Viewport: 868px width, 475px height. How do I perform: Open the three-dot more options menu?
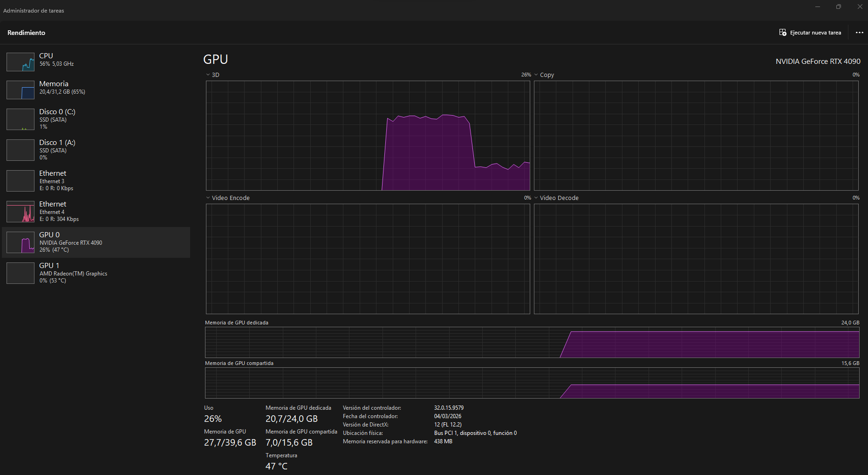click(860, 33)
